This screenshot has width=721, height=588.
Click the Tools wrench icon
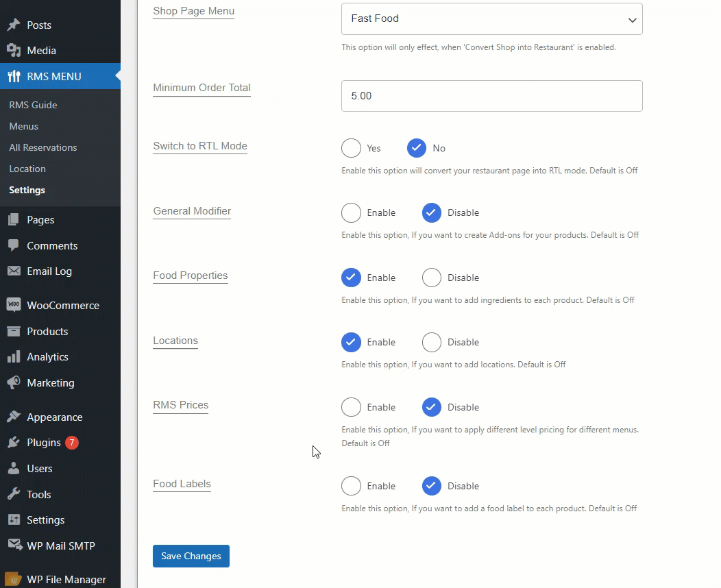(x=14, y=494)
